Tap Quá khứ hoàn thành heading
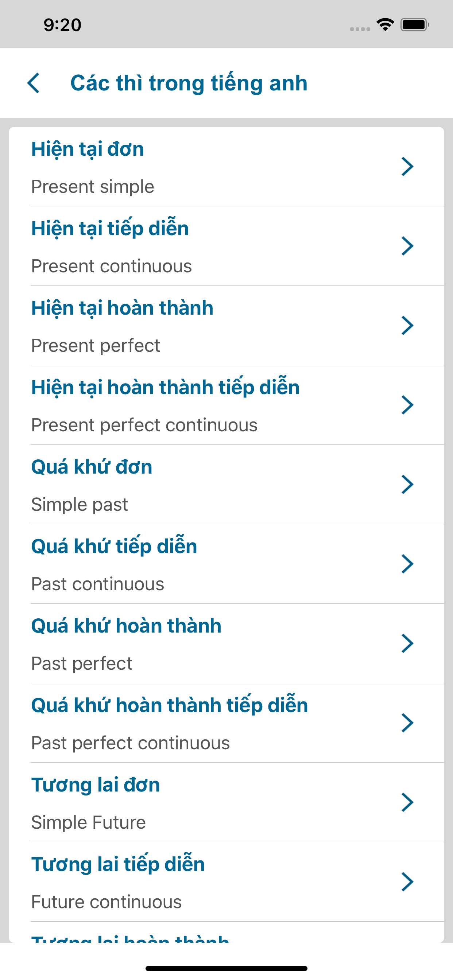This screenshot has width=453, height=980. pyautogui.click(x=126, y=626)
